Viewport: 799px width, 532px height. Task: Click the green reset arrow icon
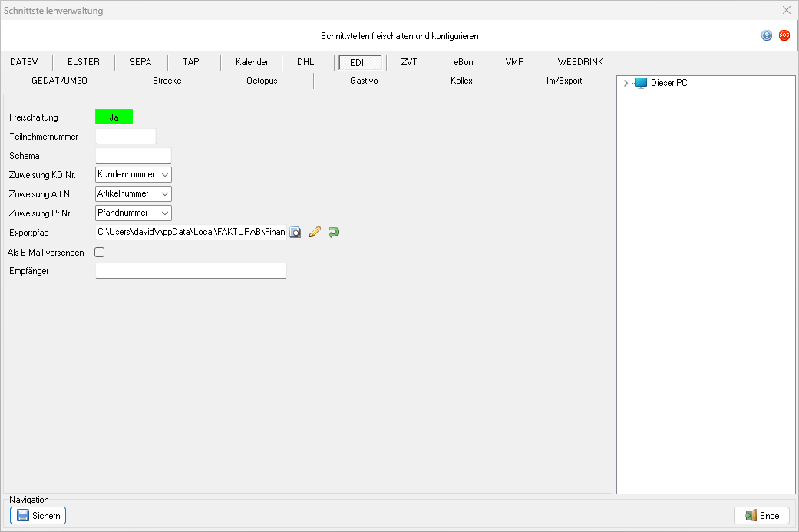click(x=333, y=232)
